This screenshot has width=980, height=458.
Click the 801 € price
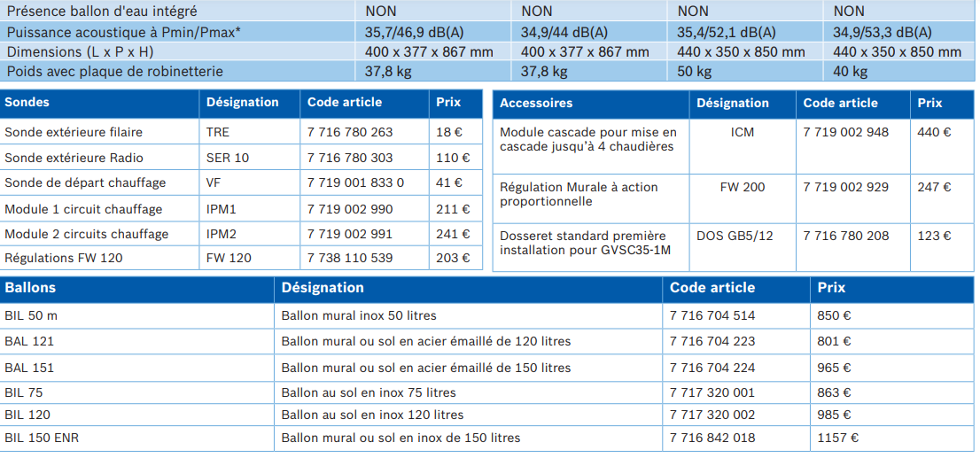(834, 341)
